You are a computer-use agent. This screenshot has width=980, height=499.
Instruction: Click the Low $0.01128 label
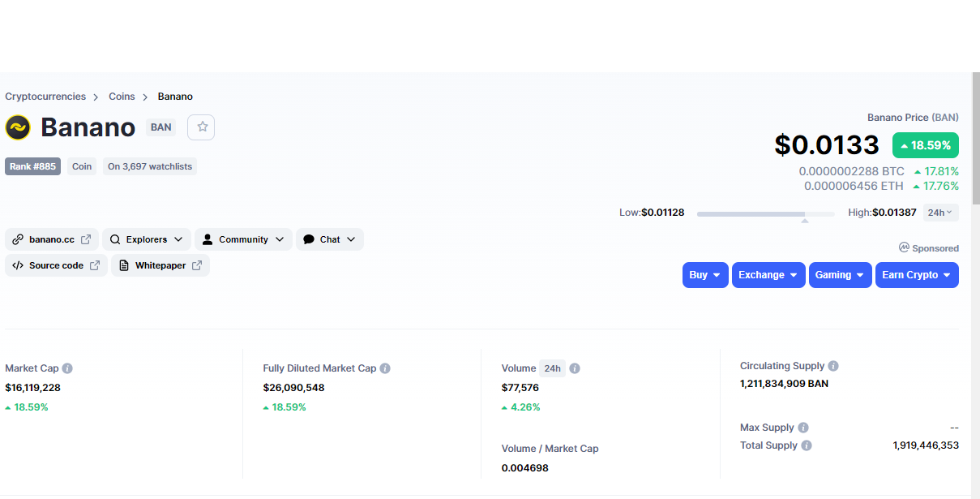(x=652, y=213)
